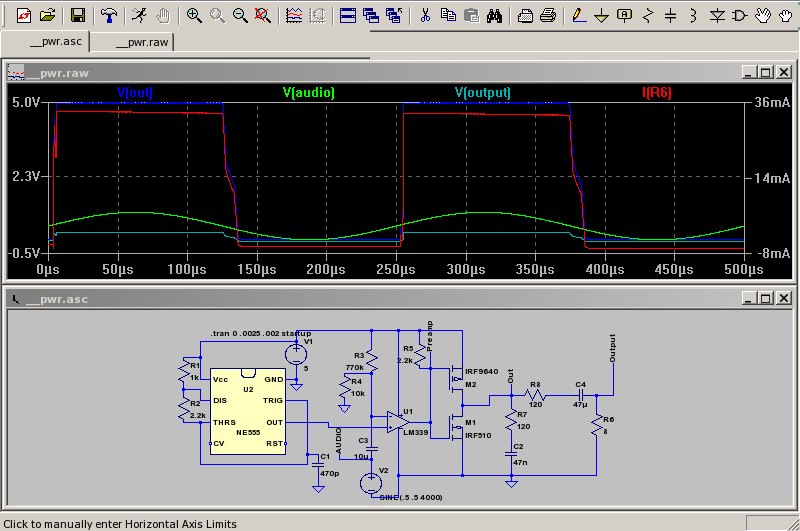The image size is (800, 531).
Task: Click the C4 47µ capacitor value
Action: coord(581,404)
